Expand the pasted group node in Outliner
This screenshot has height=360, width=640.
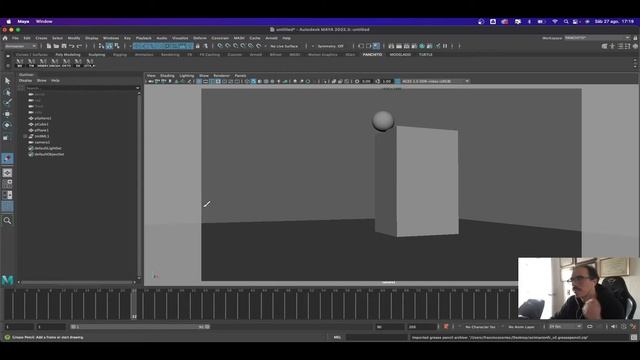pos(25,136)
